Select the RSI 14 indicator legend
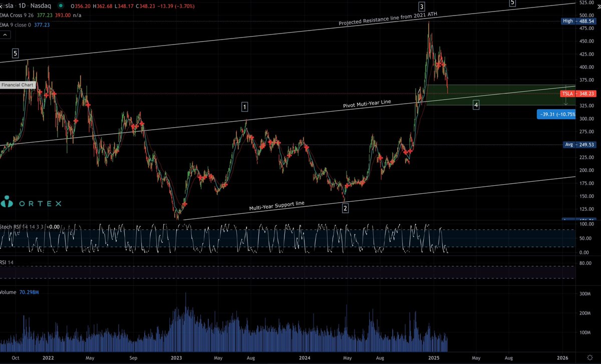 [8, 262]
